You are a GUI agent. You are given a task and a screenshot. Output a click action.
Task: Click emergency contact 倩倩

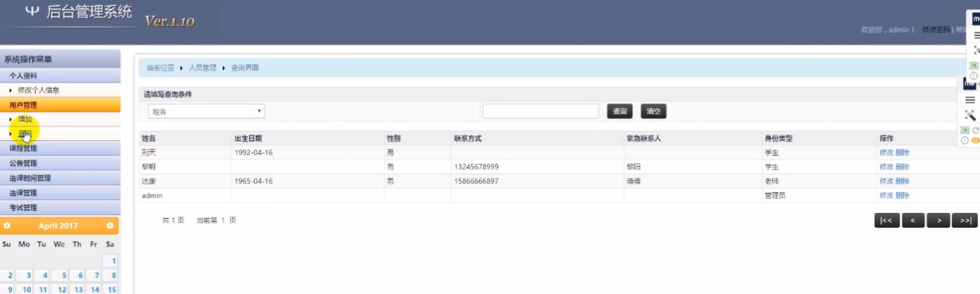(634, 181)
